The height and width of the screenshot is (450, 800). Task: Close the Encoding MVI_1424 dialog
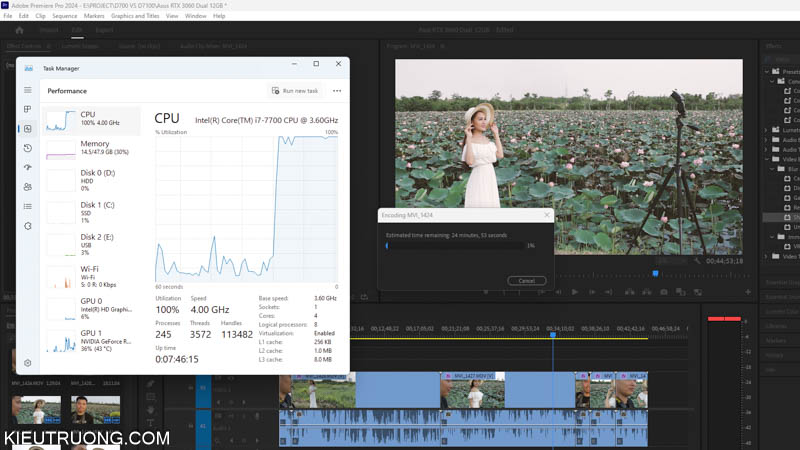point(547,215)
